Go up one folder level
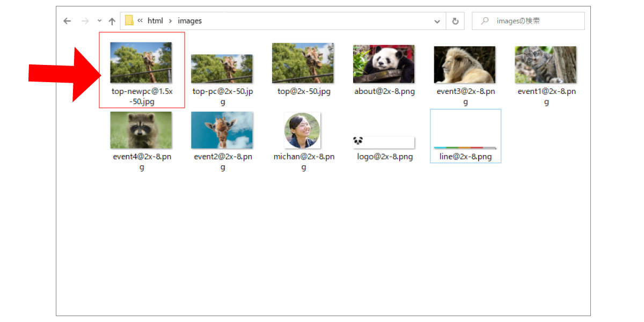 [x=112, y=21]
